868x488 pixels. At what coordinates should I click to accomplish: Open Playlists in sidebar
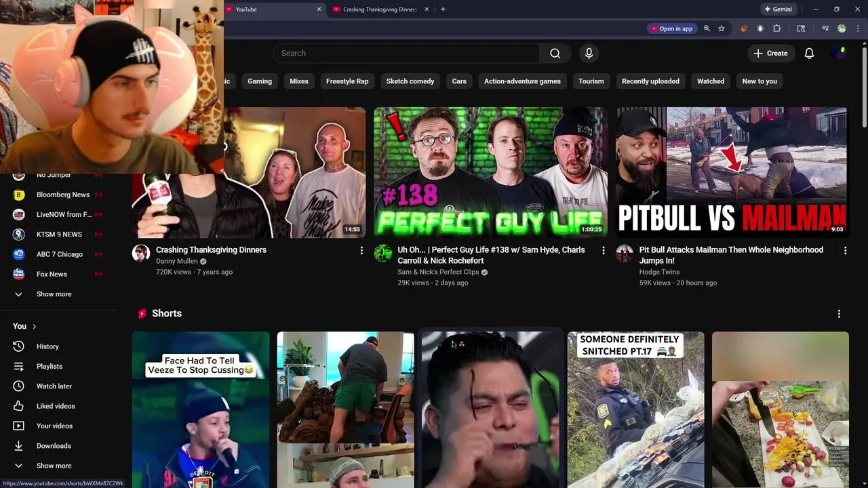point(60,366)
